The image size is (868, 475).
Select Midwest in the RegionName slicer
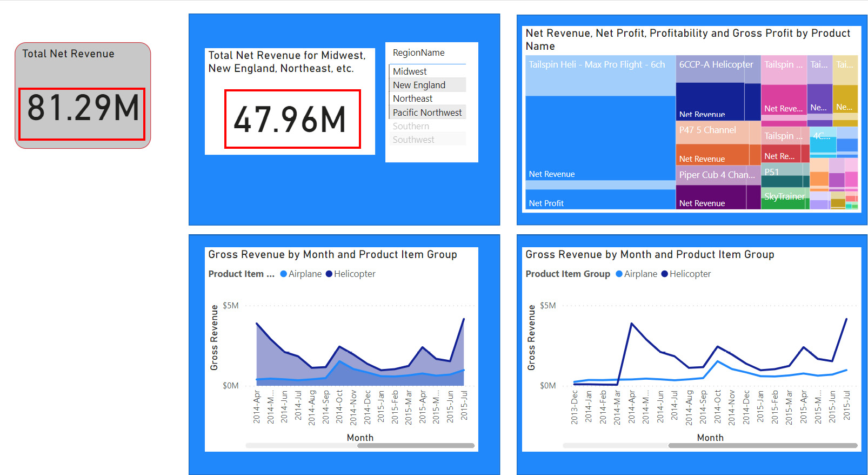pyautogui.click(x=410, y=71)
